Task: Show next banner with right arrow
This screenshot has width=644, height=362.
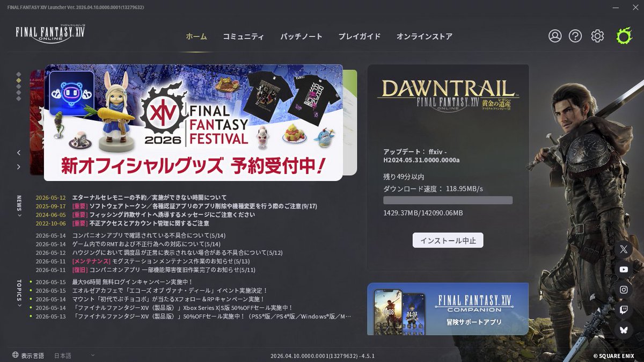Action: pyautogui.click(x=19, y=167)
